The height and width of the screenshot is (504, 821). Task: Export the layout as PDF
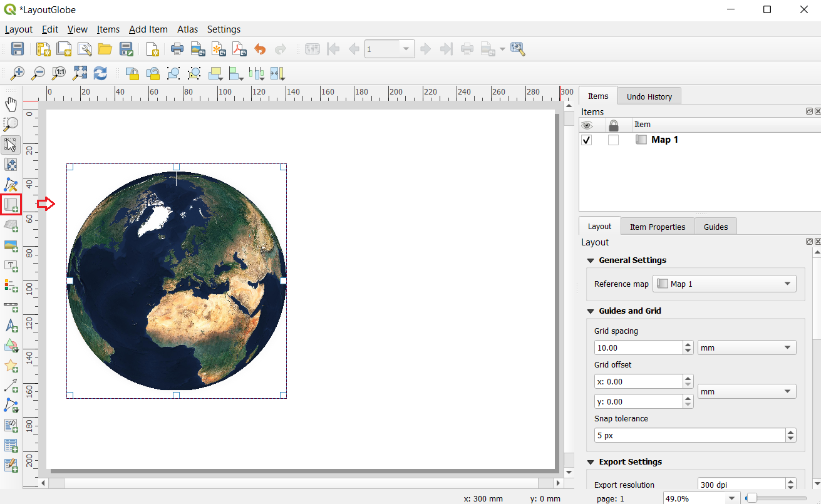click(x=239, y=49)
